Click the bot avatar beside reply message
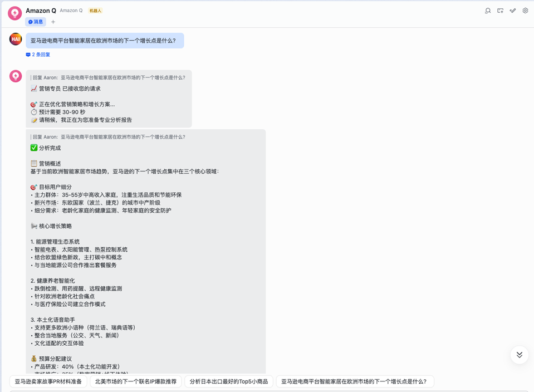This screenshot has width=534, height=392. 16,76
